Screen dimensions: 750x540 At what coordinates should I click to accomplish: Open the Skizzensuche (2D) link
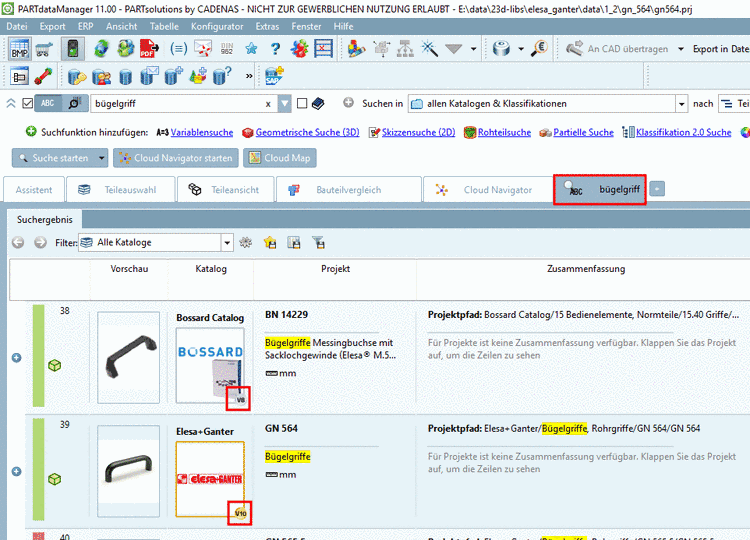tap(418, 132)
